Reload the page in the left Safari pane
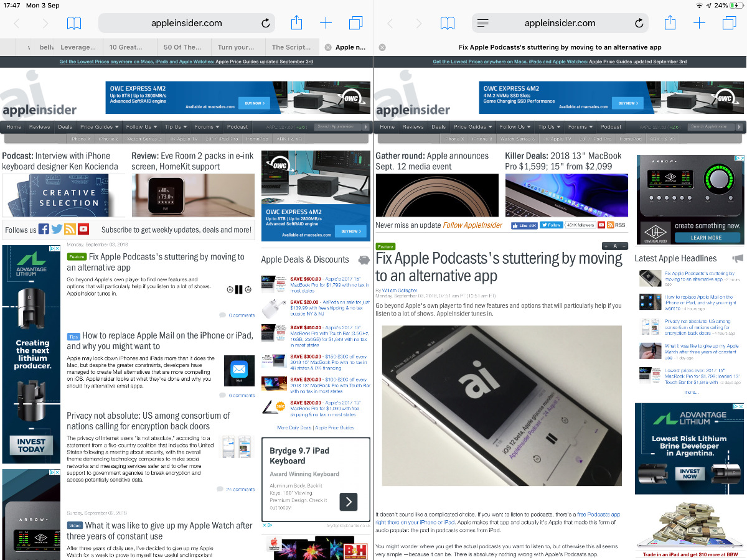This screenshot has height=560, width=747. click(266, 24)
